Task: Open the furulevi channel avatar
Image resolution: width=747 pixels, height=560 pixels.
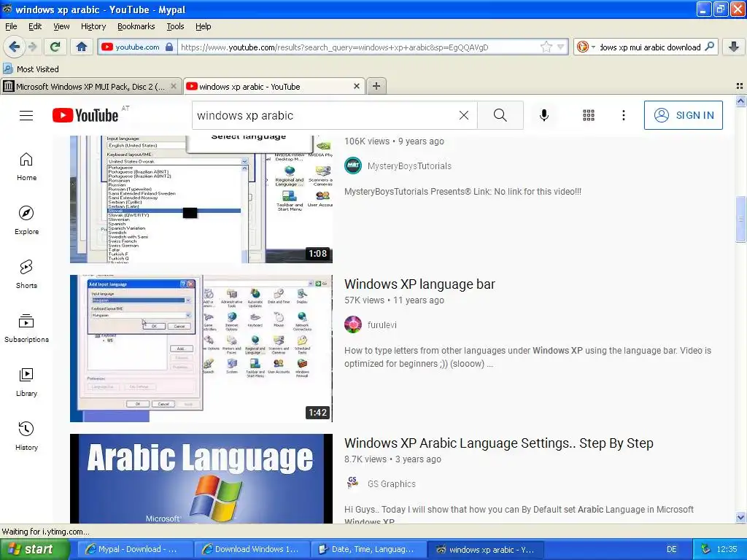Action: pos(353,324)
